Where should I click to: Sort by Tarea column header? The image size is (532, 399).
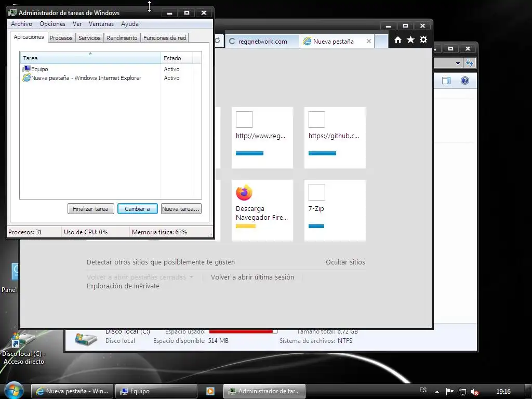pyautogui.click(x=90, y=58)
